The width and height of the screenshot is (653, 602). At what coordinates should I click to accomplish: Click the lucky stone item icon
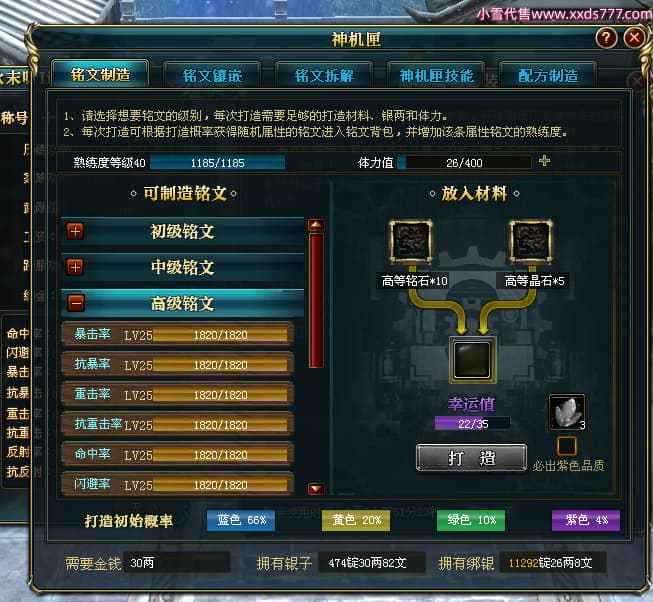pyautogui.click(x=566, y=412)
